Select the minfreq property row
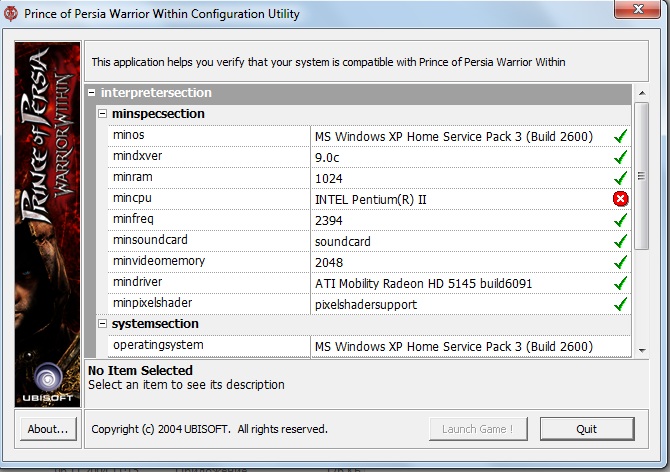Image resolution: width=670 pixels, height=472 pixels. [209, 220]
